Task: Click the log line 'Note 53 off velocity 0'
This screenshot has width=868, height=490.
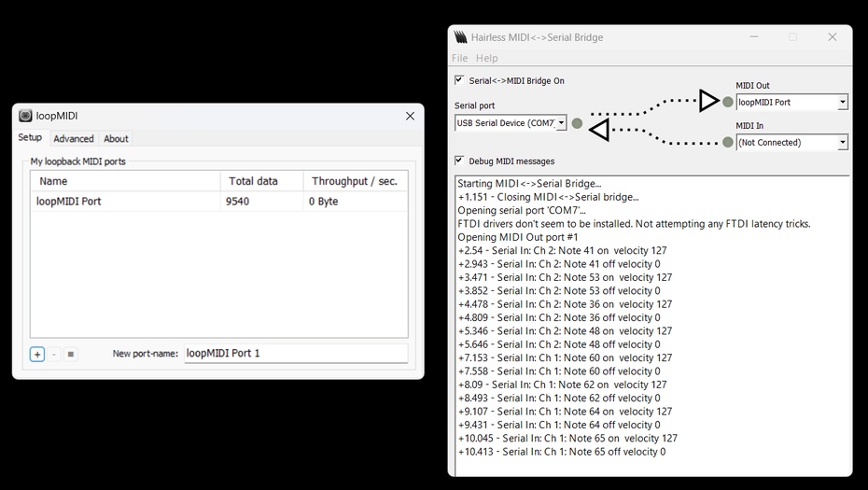Action: [559, 290]
